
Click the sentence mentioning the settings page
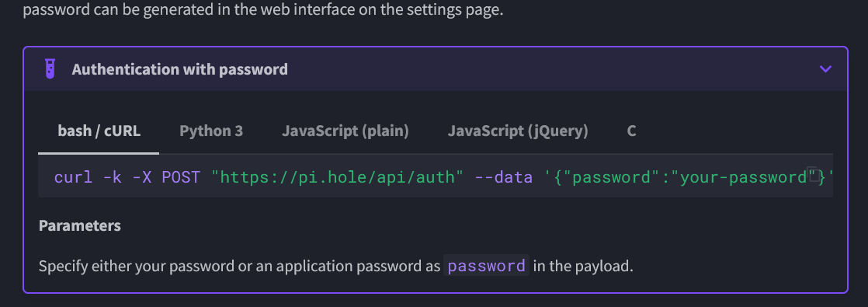(263, 10)
